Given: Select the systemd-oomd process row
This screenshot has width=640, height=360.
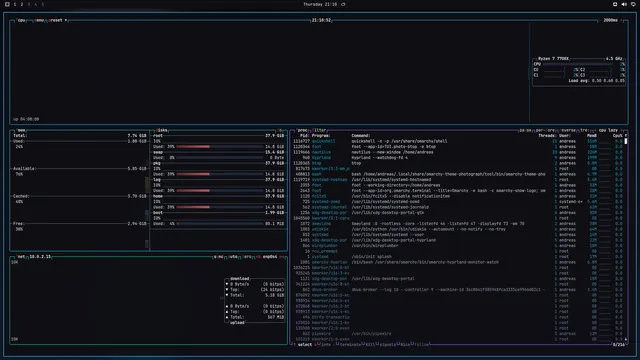Looking at the screenshot, I should [x=458, y=202].
